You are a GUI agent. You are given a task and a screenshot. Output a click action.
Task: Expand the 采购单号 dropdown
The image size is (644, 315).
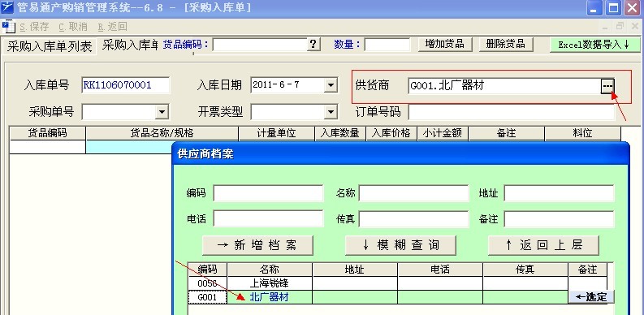point(162,112)
